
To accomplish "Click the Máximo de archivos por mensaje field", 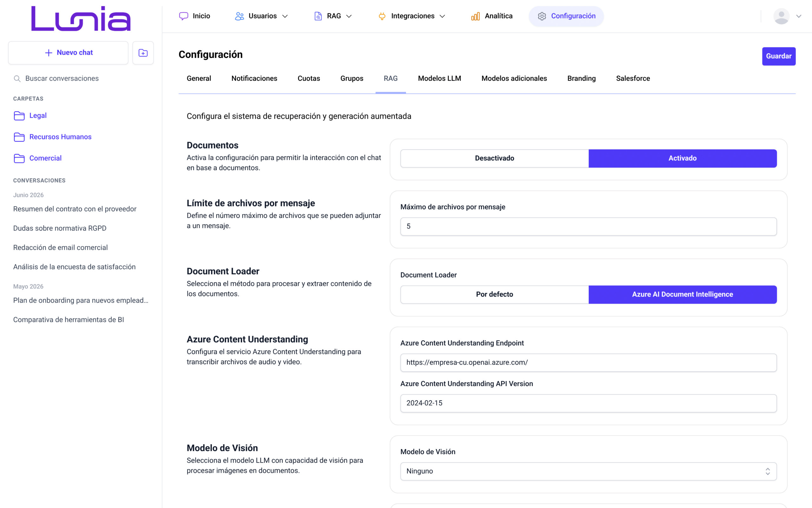I will 588,226.
